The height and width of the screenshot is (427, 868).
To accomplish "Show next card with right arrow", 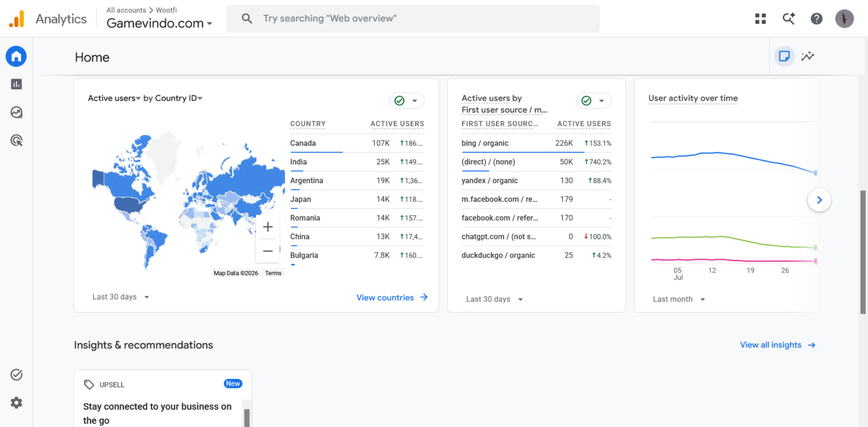I will click(819, 200).
